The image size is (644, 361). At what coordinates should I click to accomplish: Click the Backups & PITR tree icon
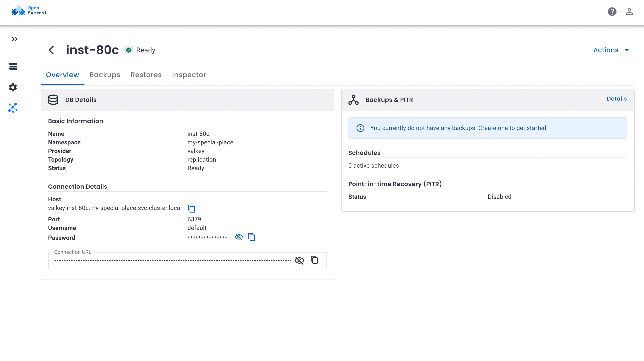(x=354, y=100)
